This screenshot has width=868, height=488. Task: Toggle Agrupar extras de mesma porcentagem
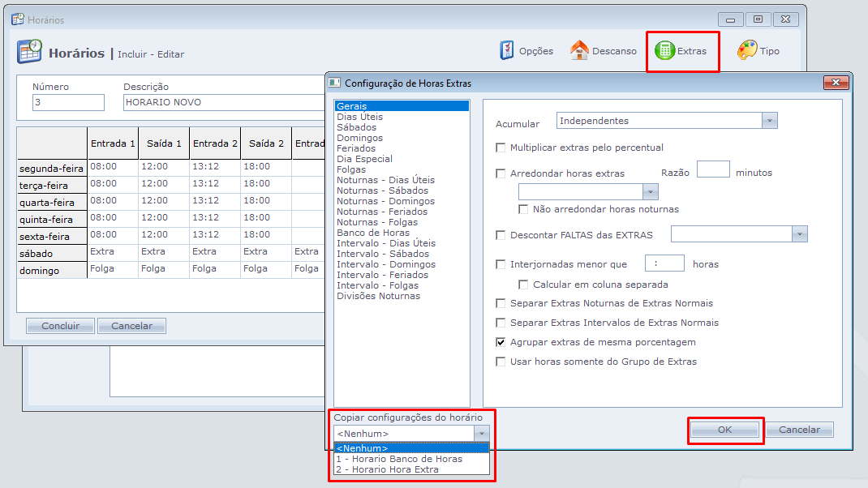(x=501, y=342)
